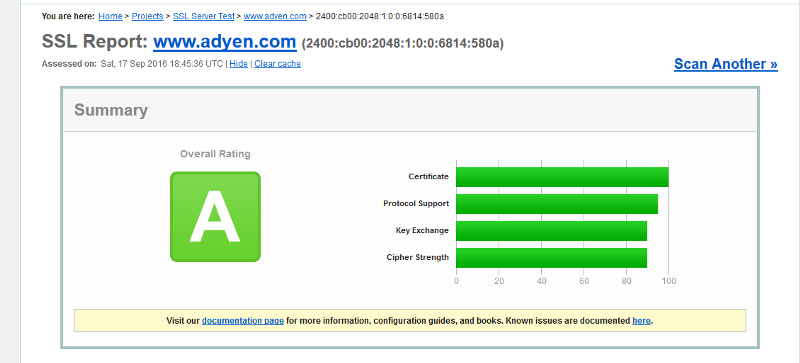Click the green A rating badge
Image resolution: width=800 pixels, height=363 pixels.
click(215, 216)
